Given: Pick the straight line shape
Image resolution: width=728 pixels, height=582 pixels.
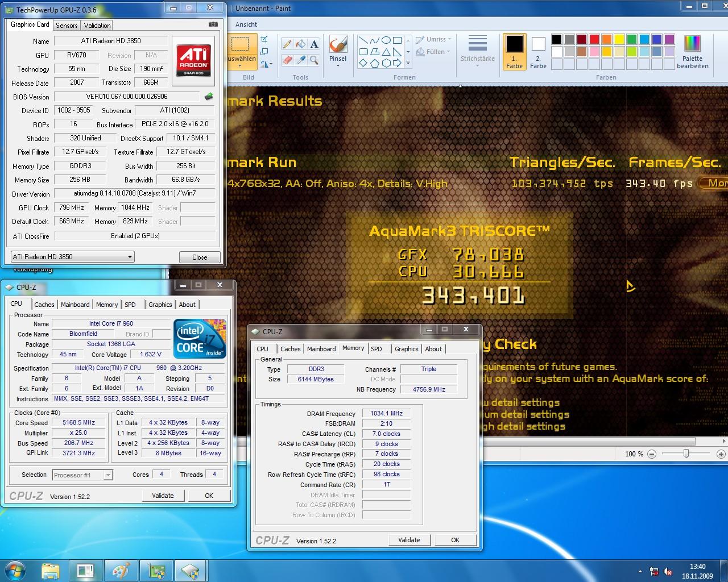Looking at the screenshot, I should tap(363, 40).
